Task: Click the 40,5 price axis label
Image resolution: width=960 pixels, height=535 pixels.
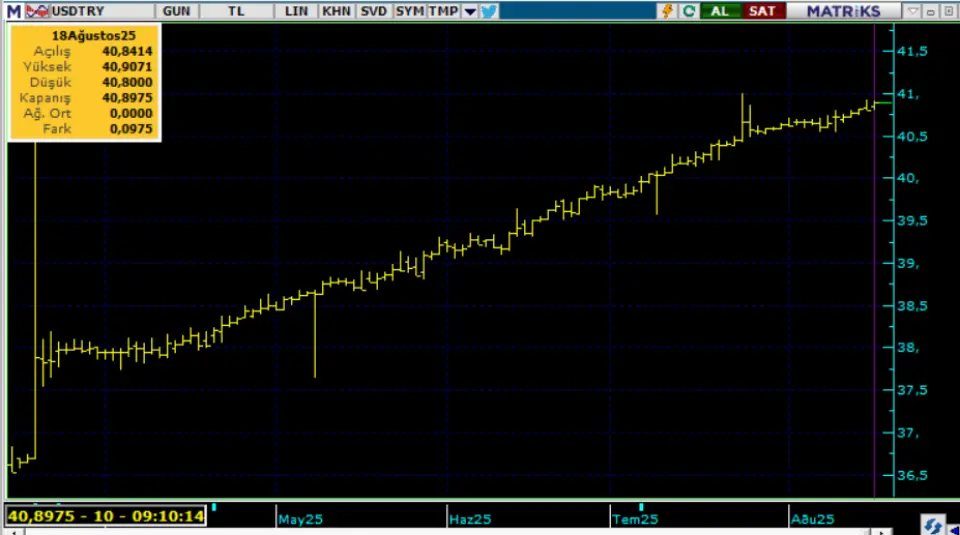Action: tap(912, 137)
